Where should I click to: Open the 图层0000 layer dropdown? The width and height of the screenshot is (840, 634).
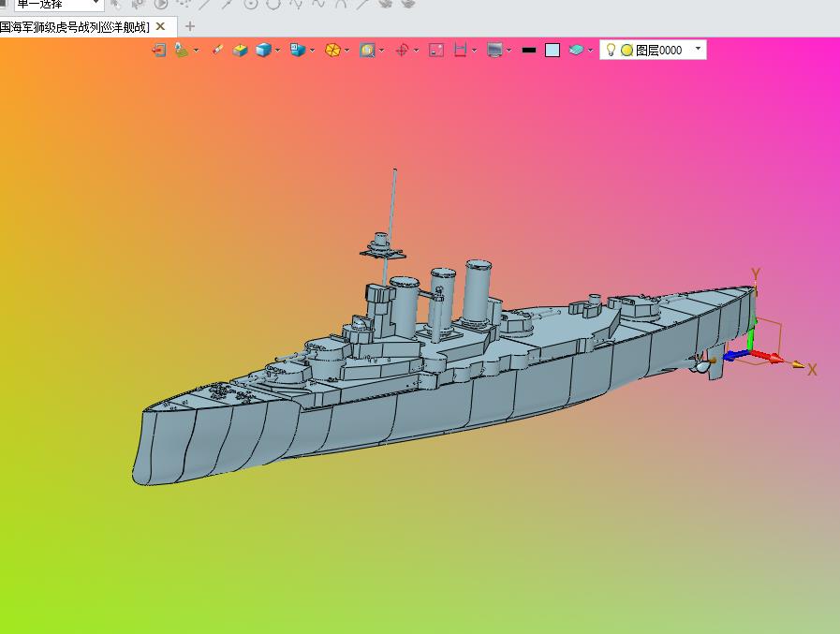click(698, 49)
